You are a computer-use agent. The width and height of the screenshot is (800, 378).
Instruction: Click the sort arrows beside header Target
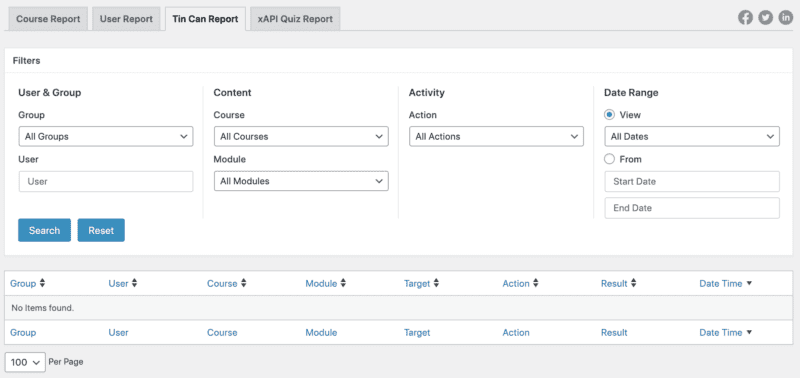437,283
